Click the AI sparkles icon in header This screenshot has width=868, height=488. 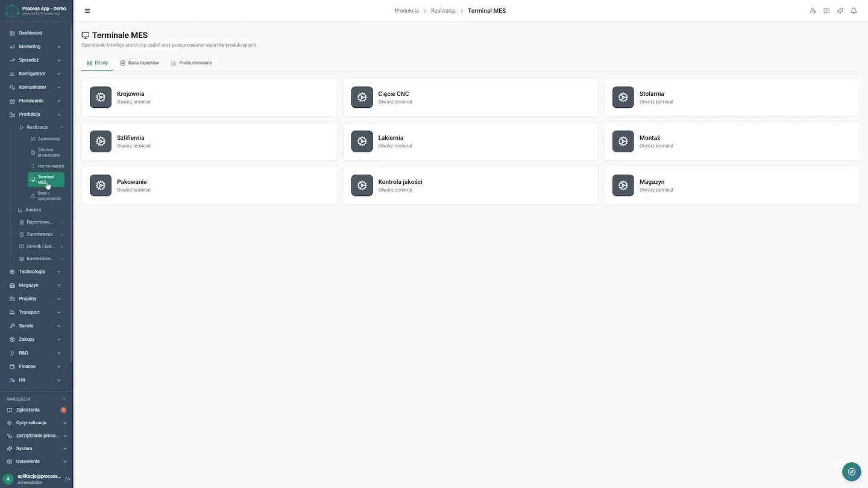click(x=840, y=11)
